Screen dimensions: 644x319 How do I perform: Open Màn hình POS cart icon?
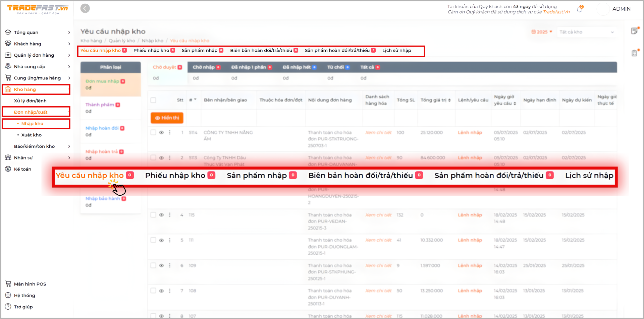(8, 284)
